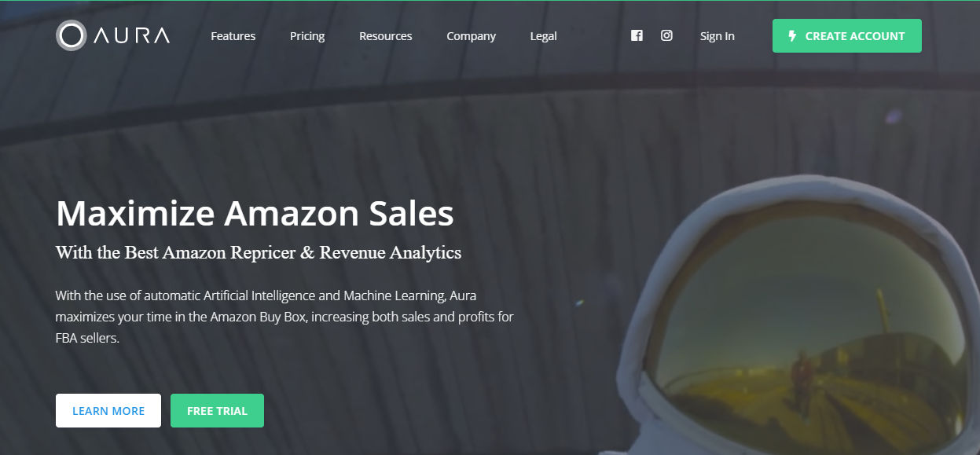The image size is (980, 455).
Task: Click the Best Amazon Repricer subheading
Action: click(x=259, y=253)
